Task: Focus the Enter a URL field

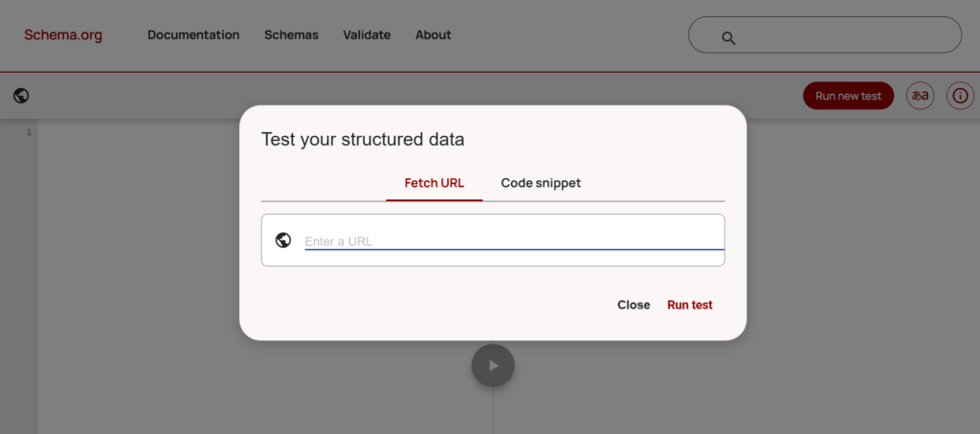Action: pyautogui.click(x=514, y=241)
